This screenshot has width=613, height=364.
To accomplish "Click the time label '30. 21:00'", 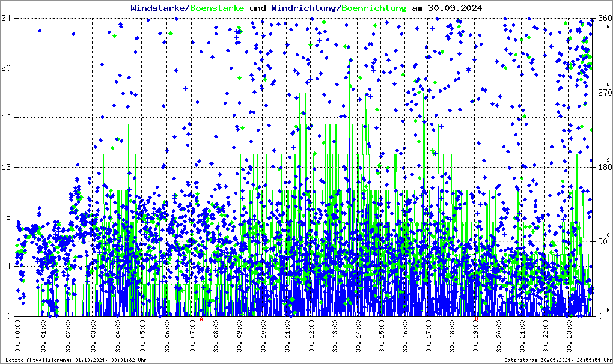I will coord(523,336).
